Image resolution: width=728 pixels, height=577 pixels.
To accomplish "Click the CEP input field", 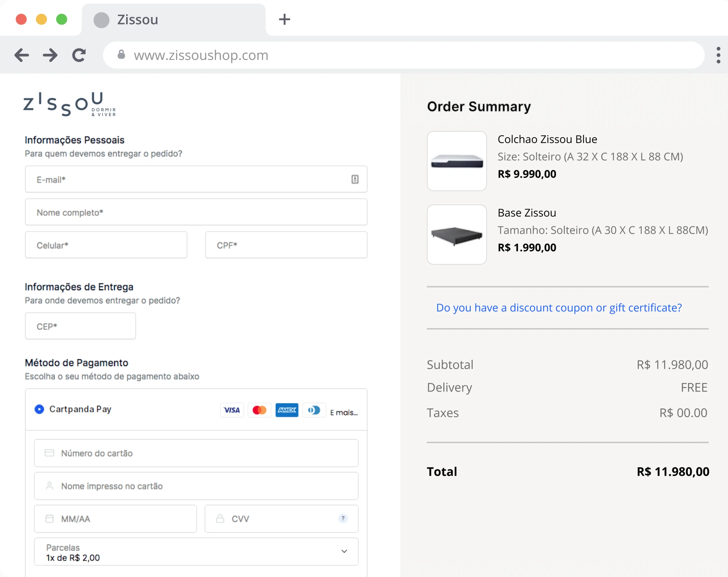I will [80, 325].
